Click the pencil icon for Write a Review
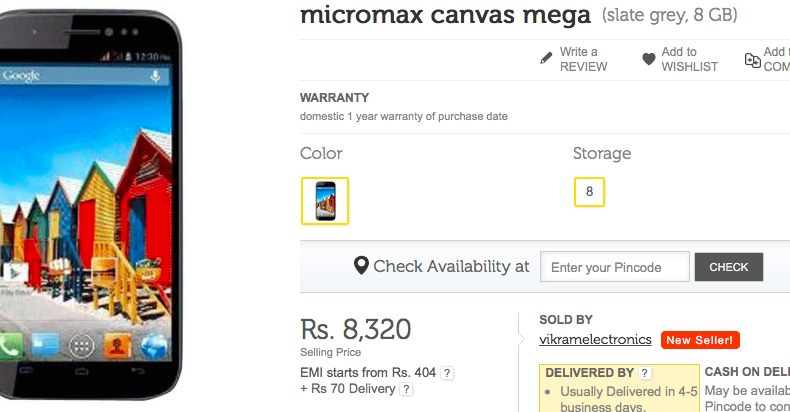Screen dimensions: 790x412 point(547,59)
